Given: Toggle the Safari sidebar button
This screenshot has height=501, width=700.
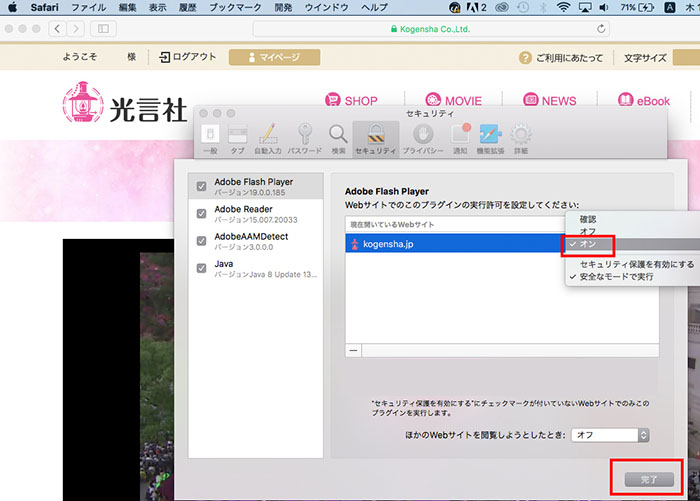Looking at the screenshot, I should coord(103,29).
